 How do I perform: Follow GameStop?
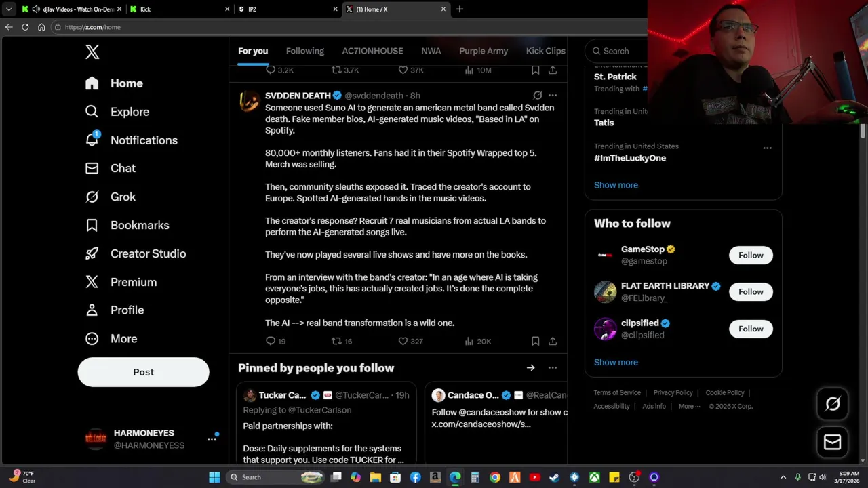pos(751,255)
